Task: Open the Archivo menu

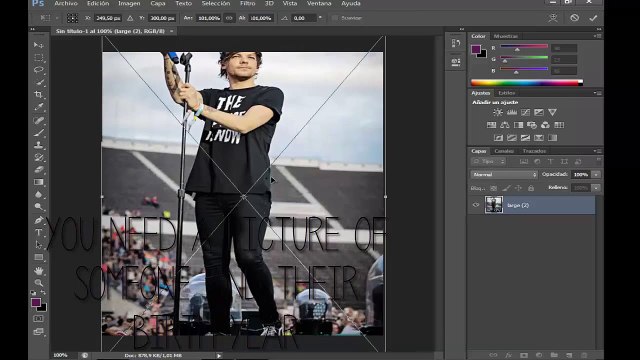Action: [66, 3]
